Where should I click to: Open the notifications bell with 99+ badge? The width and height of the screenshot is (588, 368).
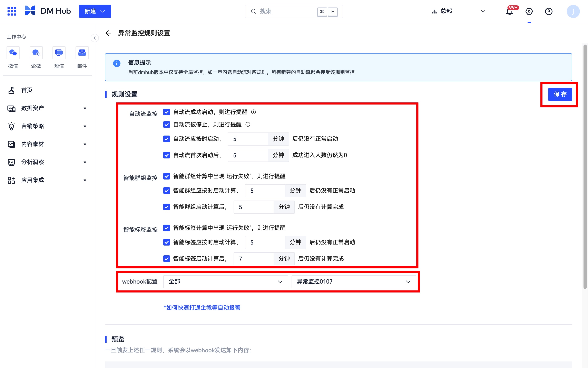[510, 11]
